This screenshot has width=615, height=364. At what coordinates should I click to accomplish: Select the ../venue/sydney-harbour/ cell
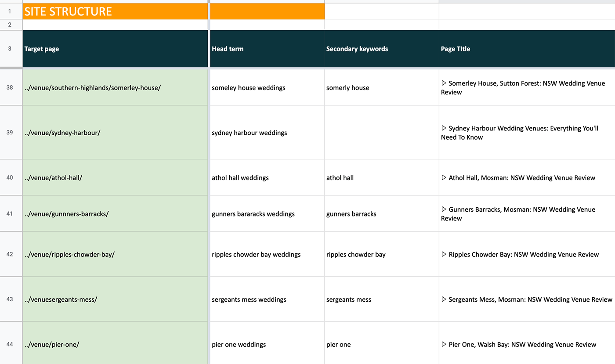click(x=115, y=132)
